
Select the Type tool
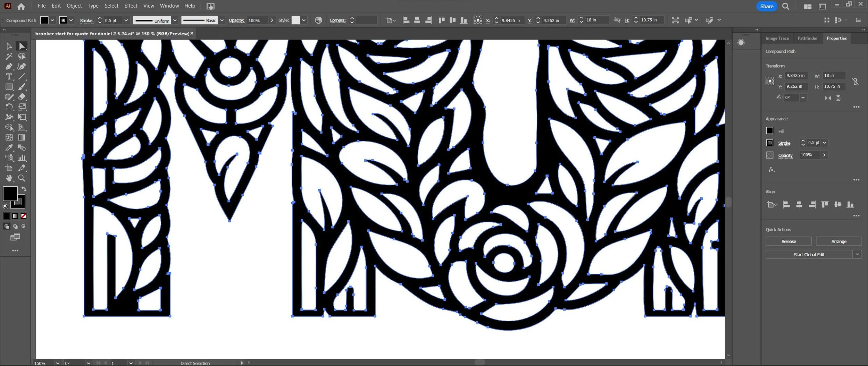pos(9,77)
